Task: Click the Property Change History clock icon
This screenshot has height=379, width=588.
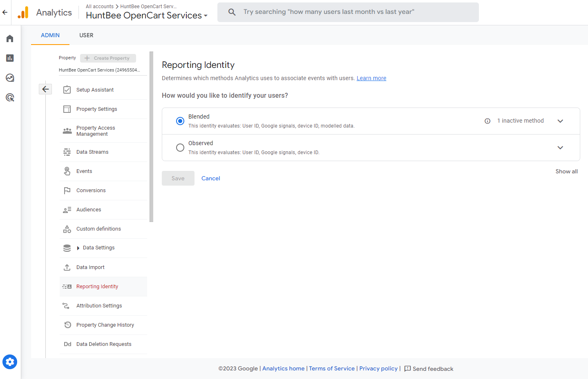Action: 68,325
